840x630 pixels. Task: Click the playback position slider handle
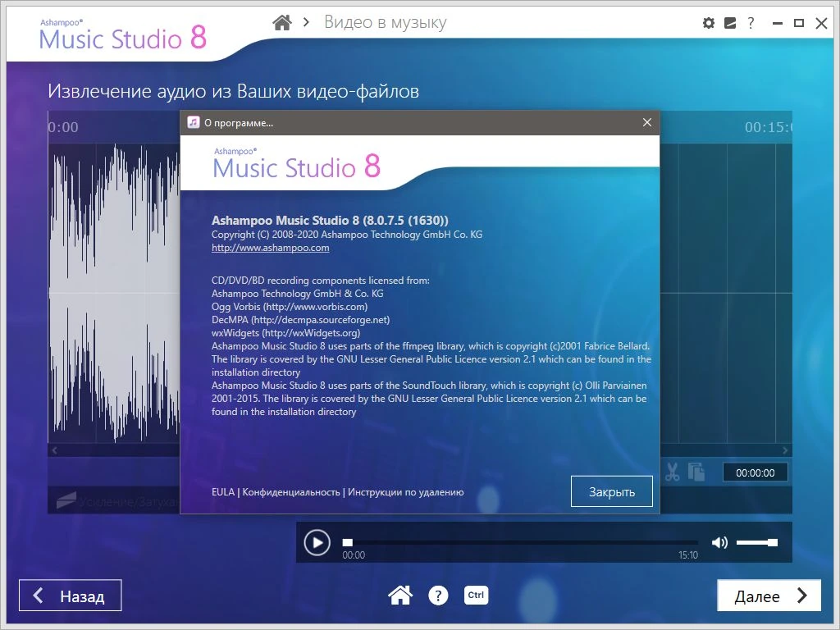click(x=348, y=543)
